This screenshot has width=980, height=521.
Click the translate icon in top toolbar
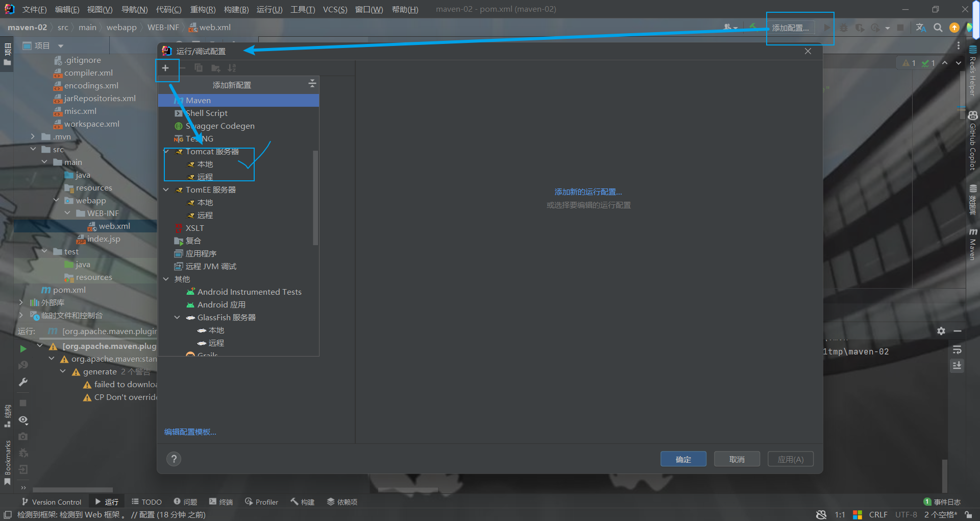pyautogui.click(x=921, y=28)
